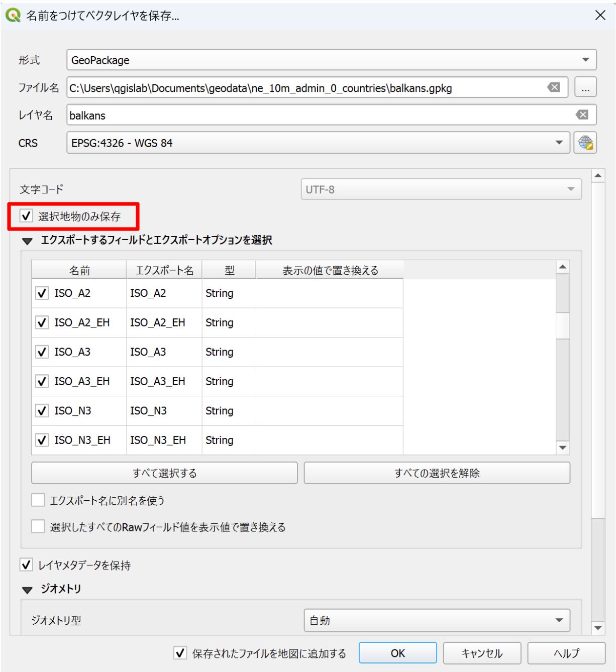
Task: Toggle the 選択地物のみ保存 checkbox
Action: 26,216
